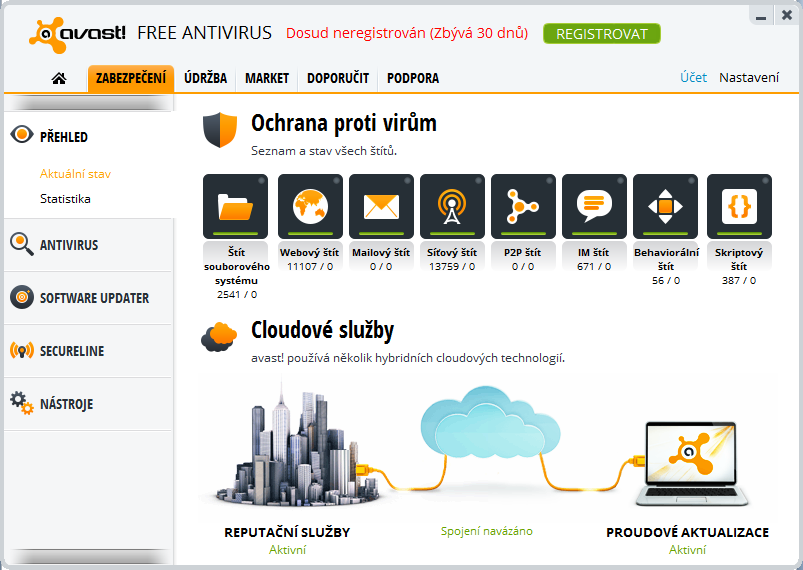Select the Síťový štít antenna icon
Viewport: 803px width, 570px height.
coord(452,206)
